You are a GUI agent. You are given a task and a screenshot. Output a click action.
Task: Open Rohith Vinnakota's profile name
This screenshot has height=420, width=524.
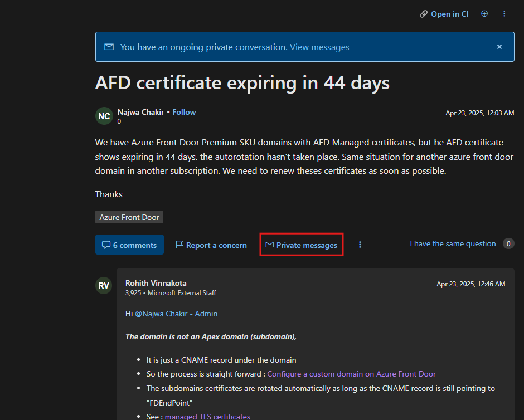[x=156, y=283]
